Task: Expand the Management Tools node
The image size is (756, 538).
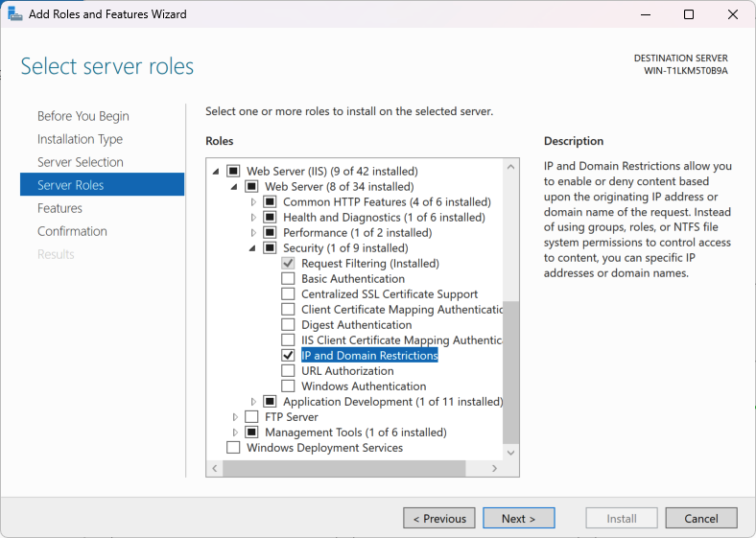Action: (x=235, y=433)
